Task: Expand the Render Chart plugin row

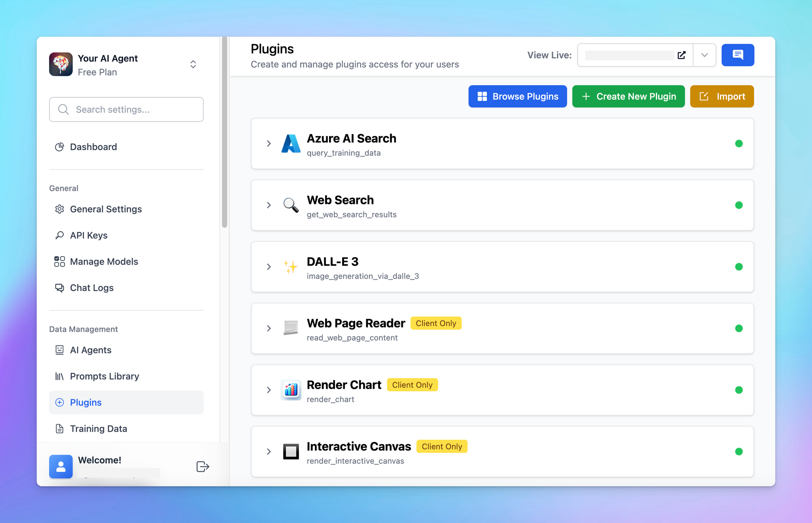Action: [x=269, y=390]
